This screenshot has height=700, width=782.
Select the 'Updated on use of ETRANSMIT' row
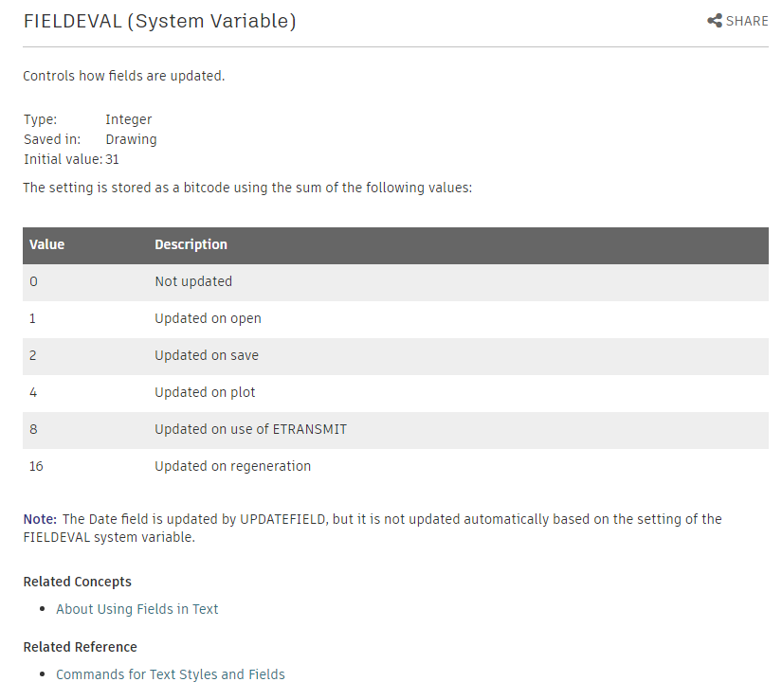[395, 429]
